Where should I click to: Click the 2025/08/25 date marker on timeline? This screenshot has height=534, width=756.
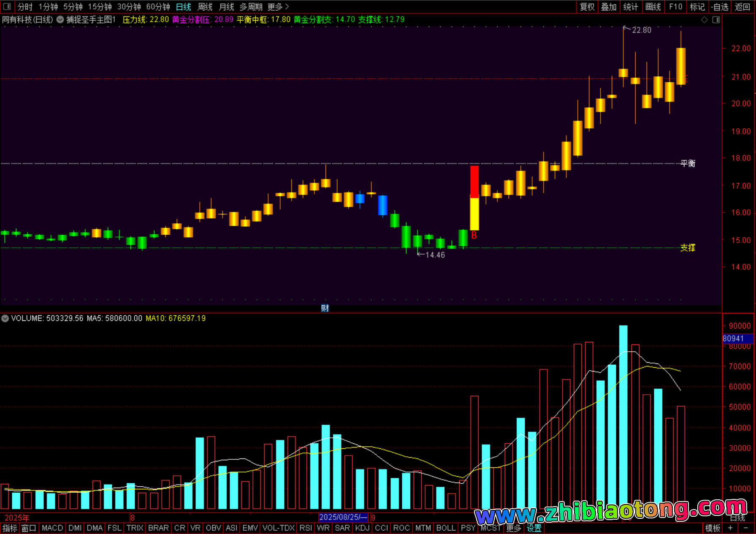(x=343, y=517)
